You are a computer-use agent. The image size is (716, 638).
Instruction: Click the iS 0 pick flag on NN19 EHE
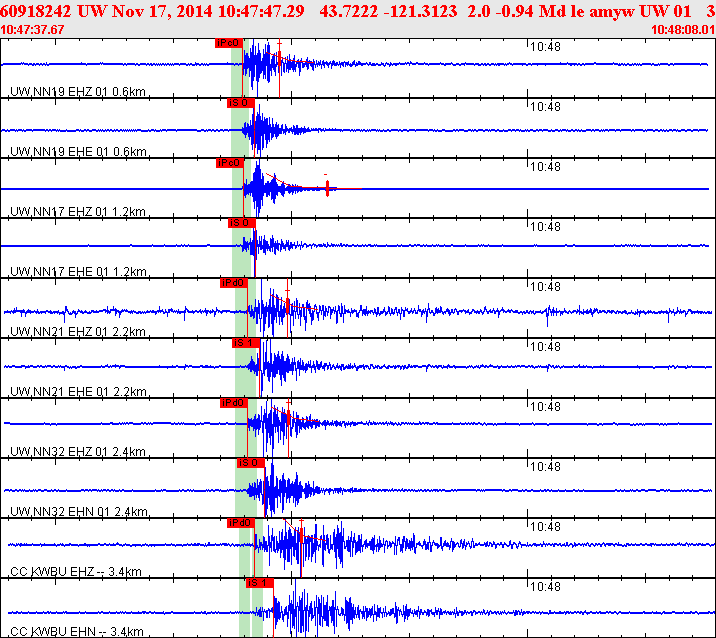[x=241, y=103]
